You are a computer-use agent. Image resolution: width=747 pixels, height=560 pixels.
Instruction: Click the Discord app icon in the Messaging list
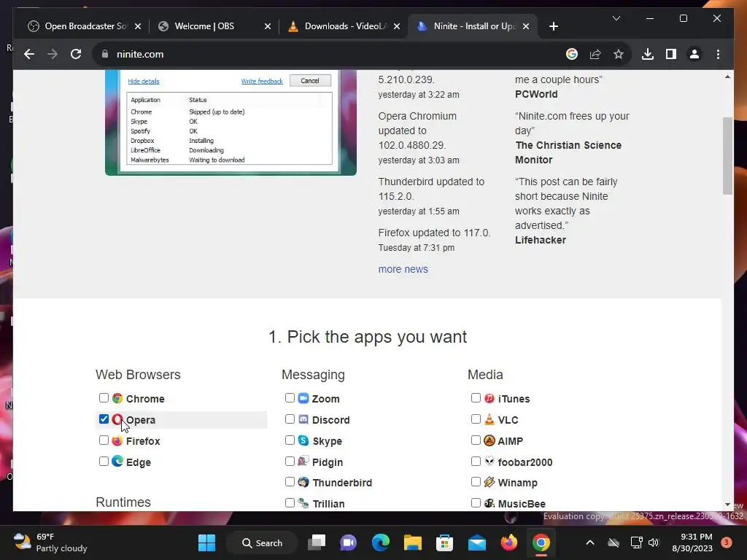point(303,419)
